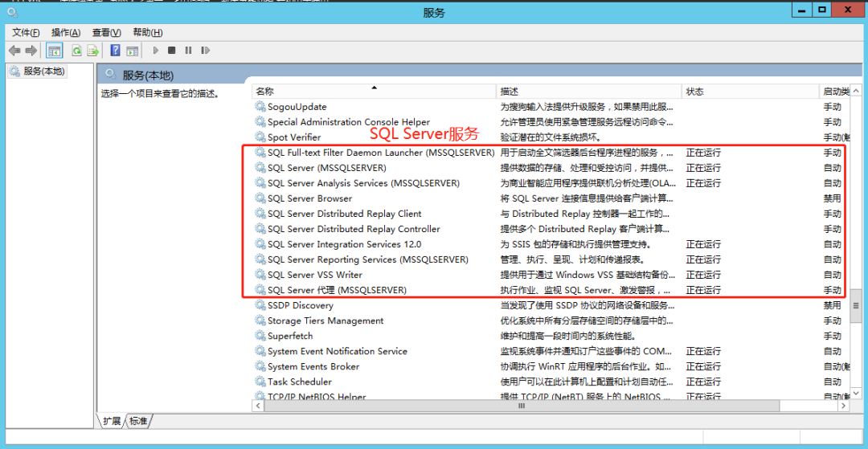Screen dimensions: 868x449
Task: Click the Forward arrow toolbar icon
Action: click(31, 51)
